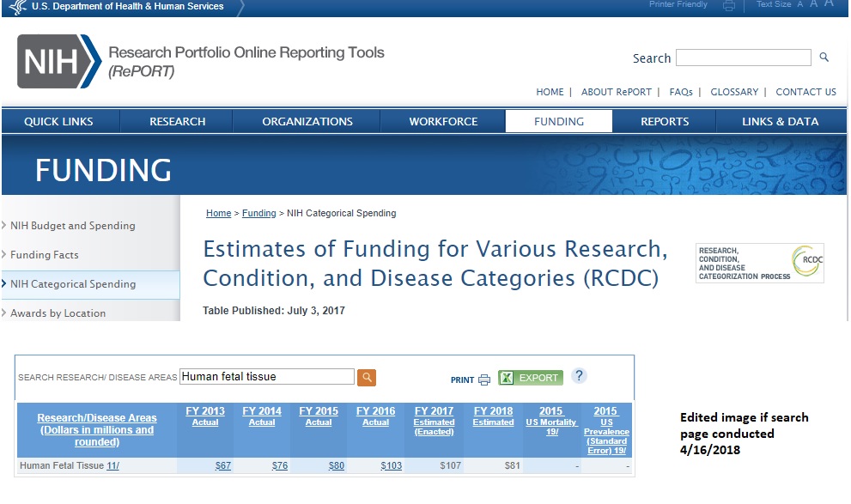Click the disease areas search field
Screen dimensions: 851x504
pyautogui.click(x=266, y=377)
